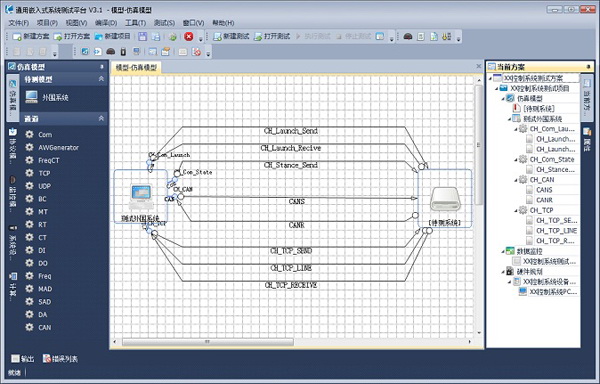Click the red stop icon in toolbar
Image resolution: width=600 pixels, height=384 pixels.
[x=189, y=36]
